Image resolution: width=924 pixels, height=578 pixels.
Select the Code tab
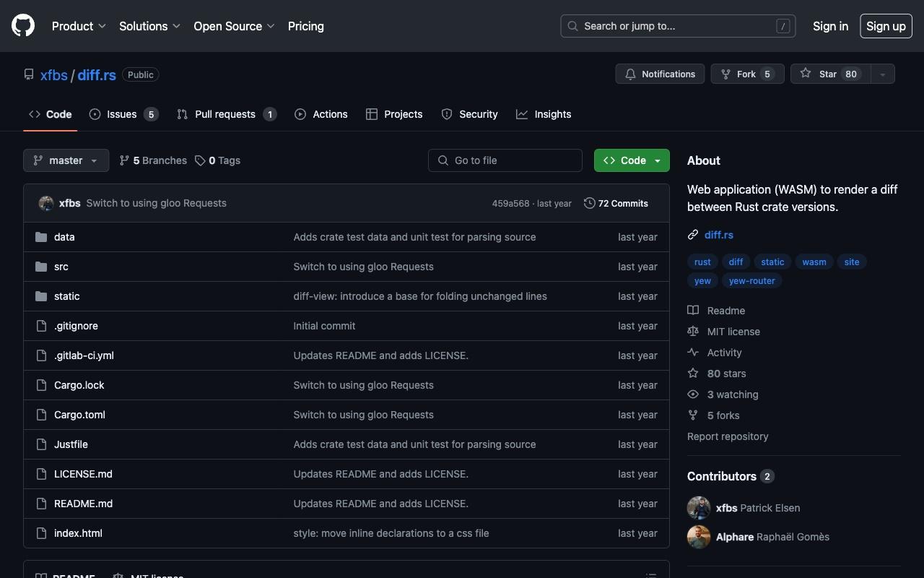tap(50, 114)
